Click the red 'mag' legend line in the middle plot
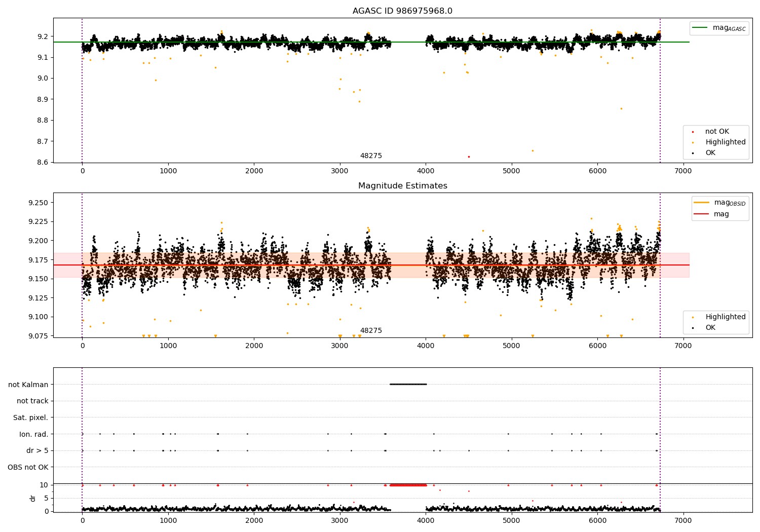Viewport: 760px width, 532px height. pos(702,214)
